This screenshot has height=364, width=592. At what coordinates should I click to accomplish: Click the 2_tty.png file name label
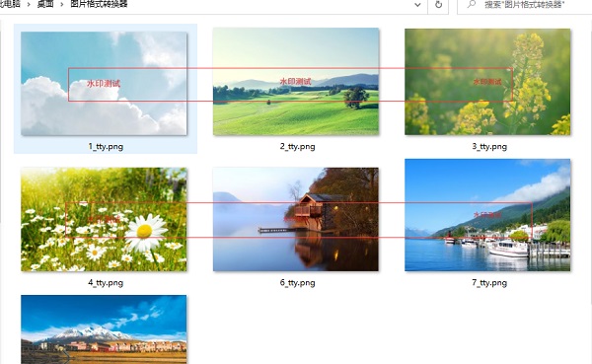(x=298, y=147)
